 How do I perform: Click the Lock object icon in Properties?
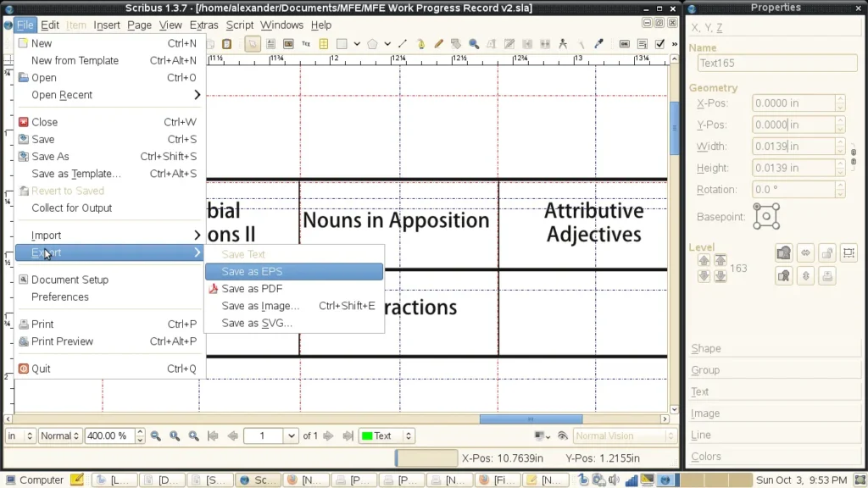click(x=826, y=252)
